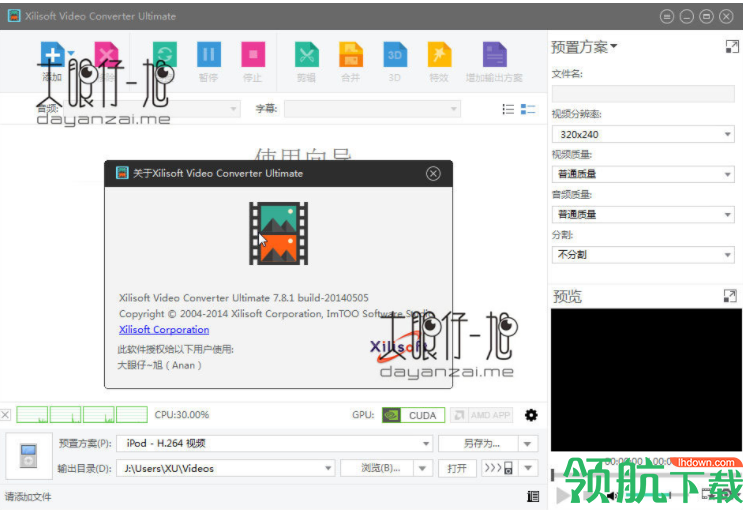Viewport: 743px width, 510px height.
Task: Open the output directory dropdown
Action: click(x=226, y=468)
